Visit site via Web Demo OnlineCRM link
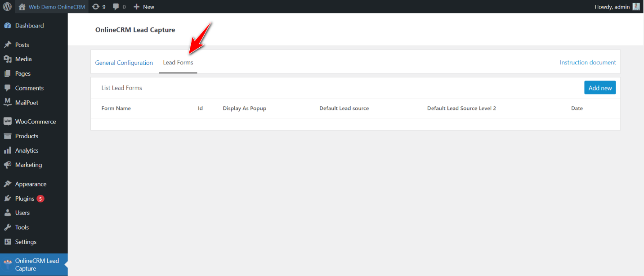 tap(51, 6)
